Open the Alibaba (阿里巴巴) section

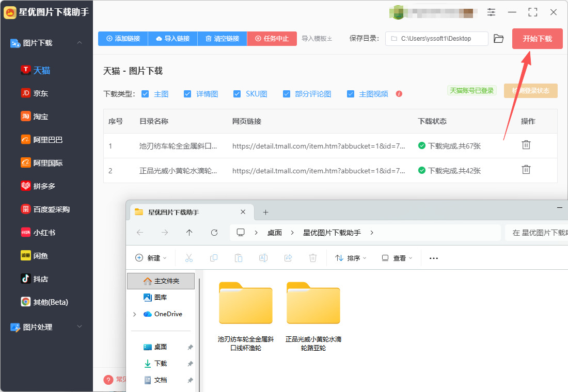(x=42, y=140)
